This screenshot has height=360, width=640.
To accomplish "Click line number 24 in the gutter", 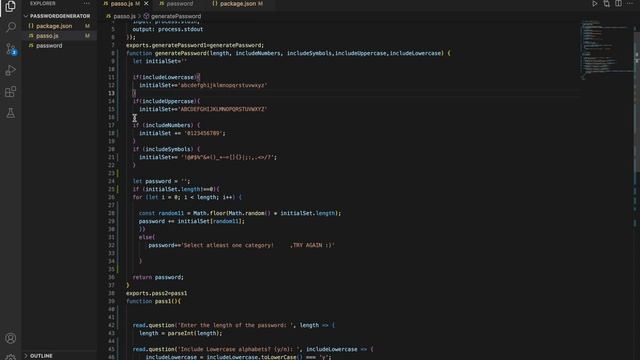I will tap(111, 181).
